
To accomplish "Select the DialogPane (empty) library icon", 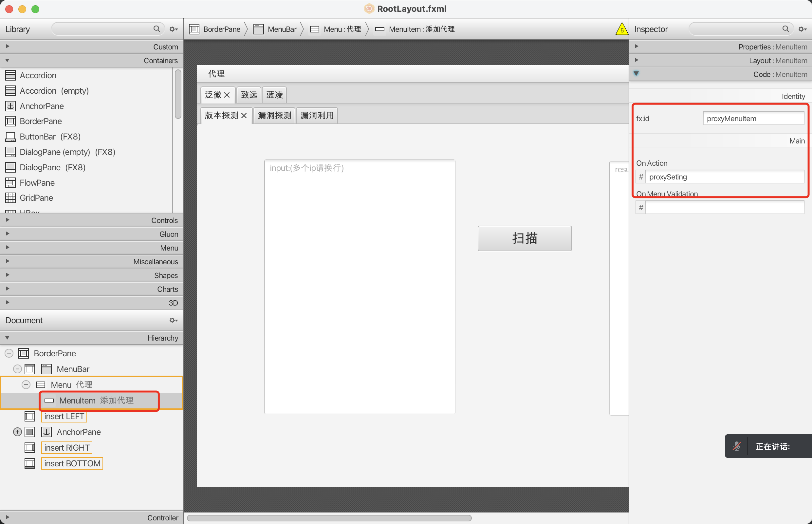I will point(10,152).
